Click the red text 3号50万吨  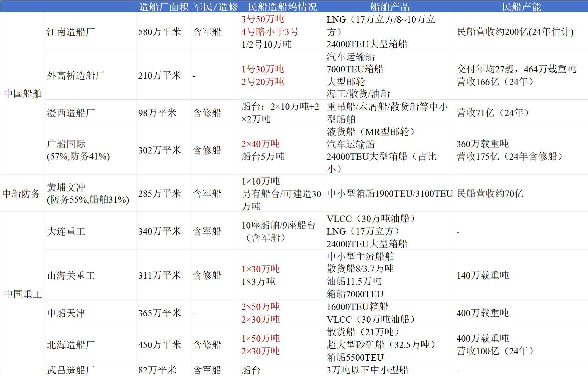263,19
